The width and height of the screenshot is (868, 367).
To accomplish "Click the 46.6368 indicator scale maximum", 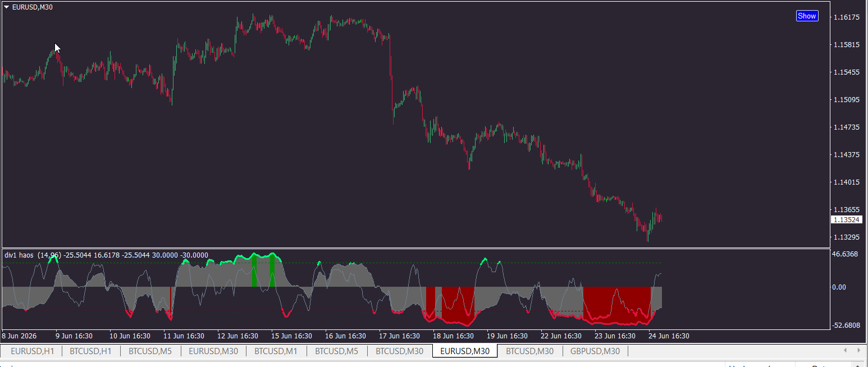I will pos(845,254).
